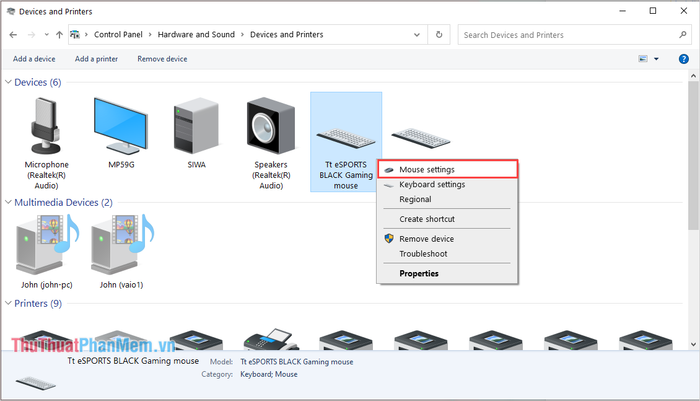Choose Mouse settings from the context menu
Viewport: 700px width, 401px height.
click(x=448, y=169)
